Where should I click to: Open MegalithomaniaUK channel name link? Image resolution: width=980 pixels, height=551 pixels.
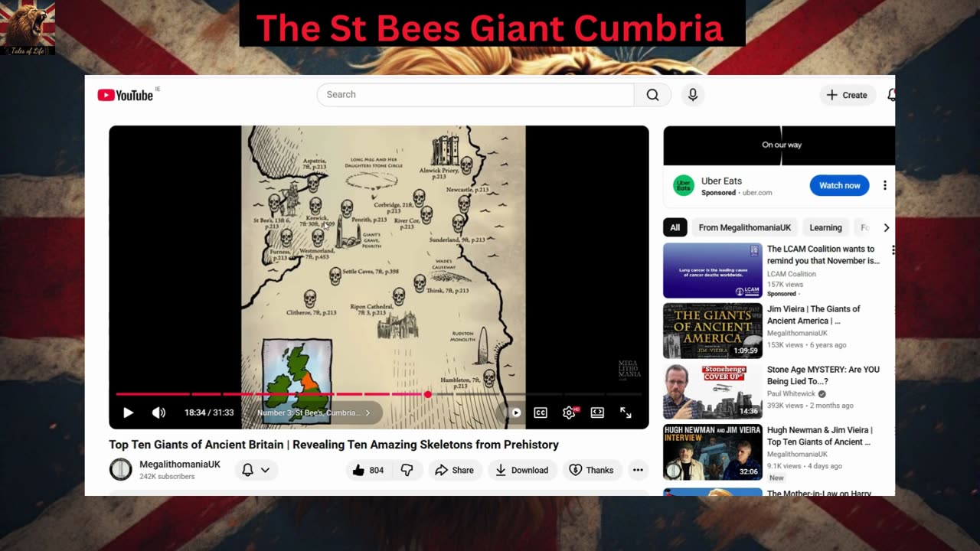(x=180, y=465)
